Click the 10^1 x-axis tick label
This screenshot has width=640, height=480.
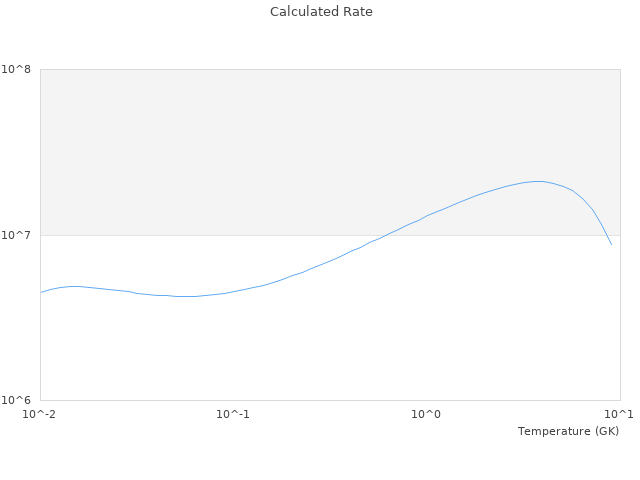click(619, 414)
